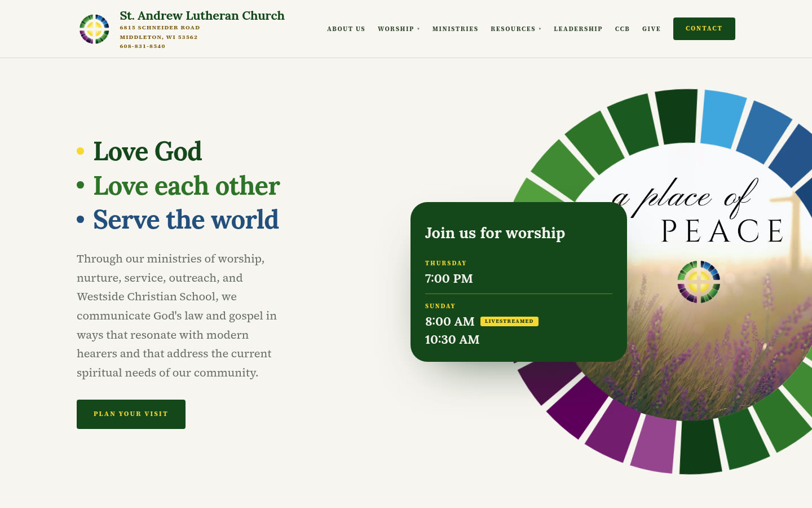812x508 pixels.
Task: Click the 6815 Schneider Road address line
Action: click(160, 28)
